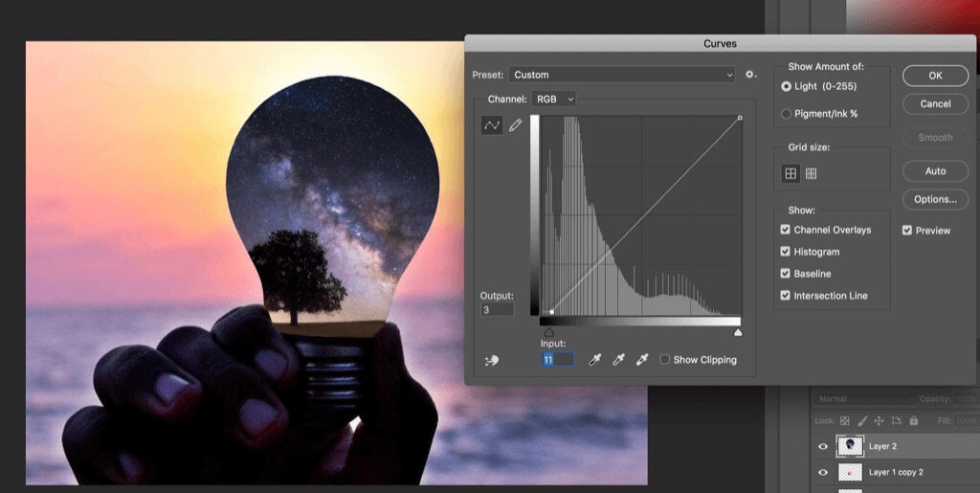The height and width of the screenshot is (493, 980).
Task: Lock layer position with move icon
Action: pos(879,421)
